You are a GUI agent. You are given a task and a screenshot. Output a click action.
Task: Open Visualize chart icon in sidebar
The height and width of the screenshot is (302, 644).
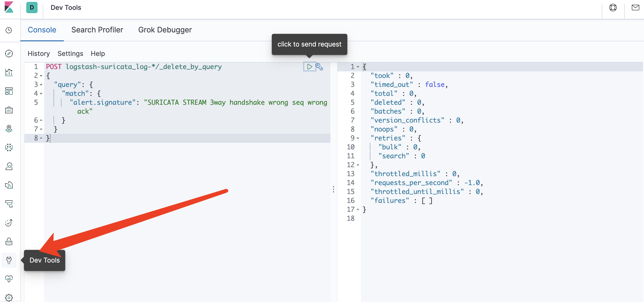[x=9, y=72]
